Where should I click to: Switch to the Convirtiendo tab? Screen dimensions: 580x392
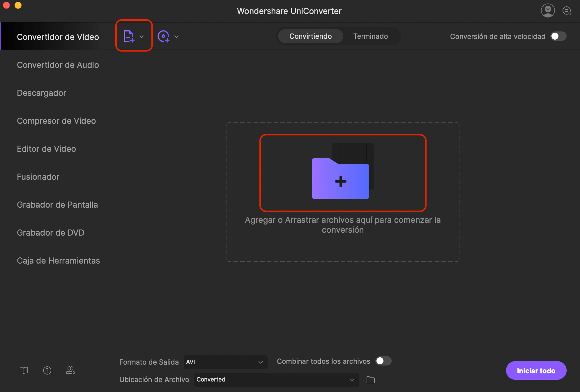(x=310, y=36)
